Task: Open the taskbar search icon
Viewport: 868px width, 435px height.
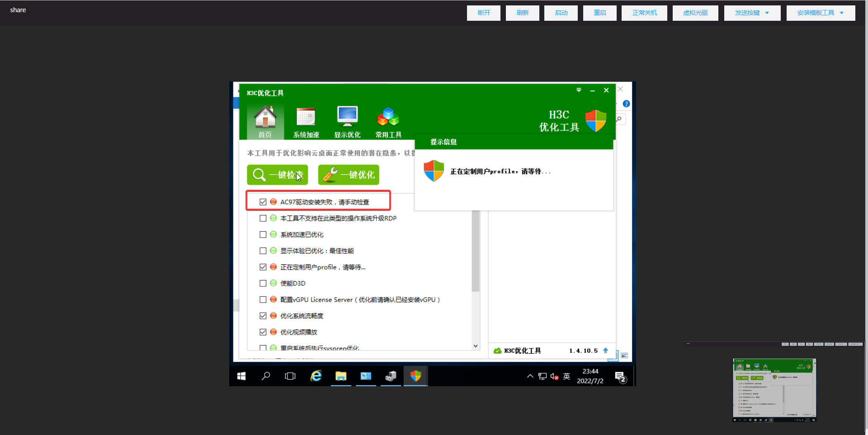Action: [266, 376]
